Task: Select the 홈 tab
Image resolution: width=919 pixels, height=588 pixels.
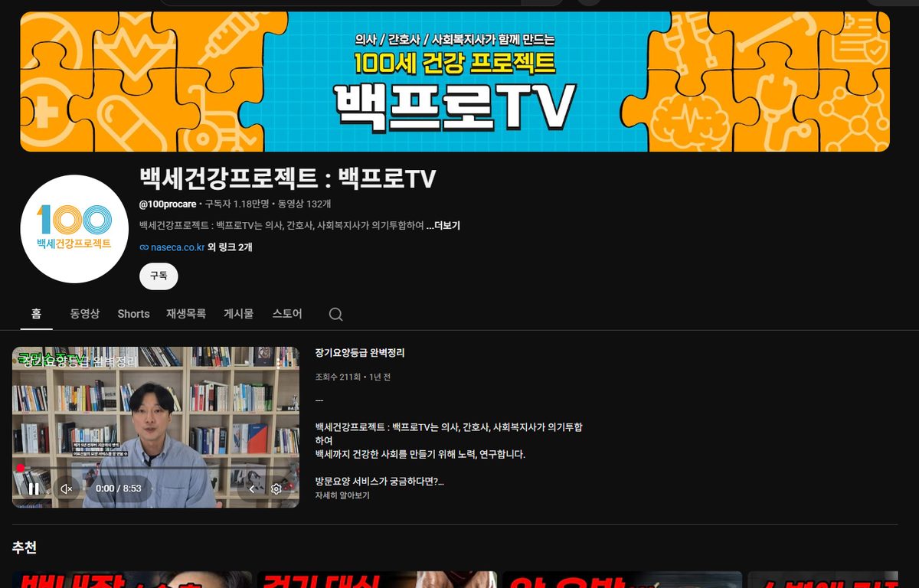Action: coord(36,314)
